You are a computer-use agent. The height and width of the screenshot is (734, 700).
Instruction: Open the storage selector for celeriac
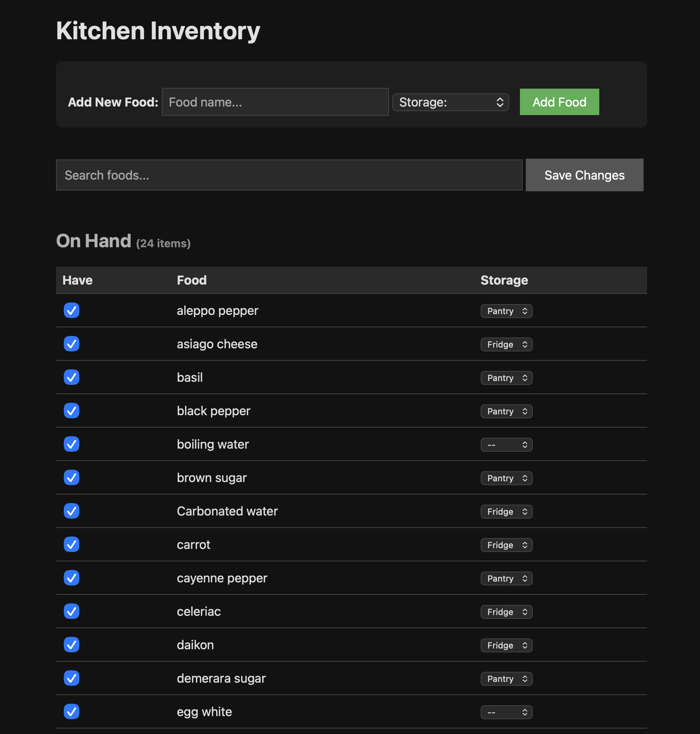click(x=506, y=612)
